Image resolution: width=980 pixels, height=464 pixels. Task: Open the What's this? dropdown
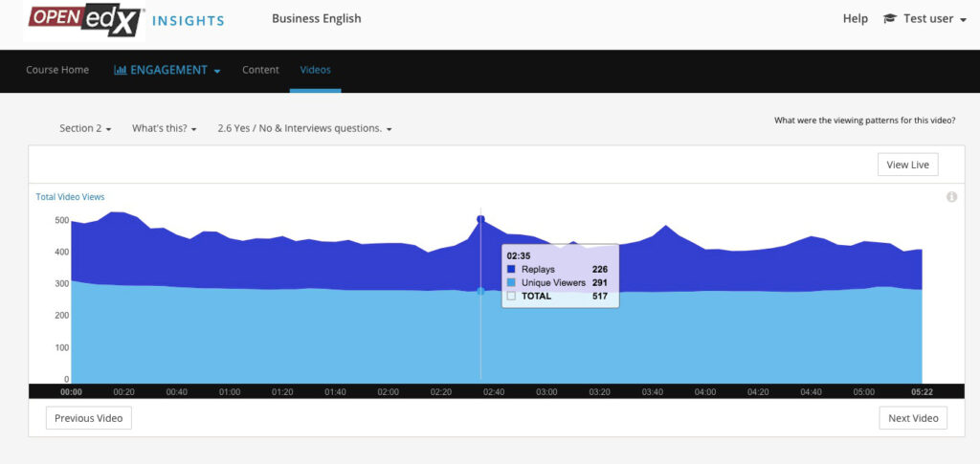tap(165, 128)
